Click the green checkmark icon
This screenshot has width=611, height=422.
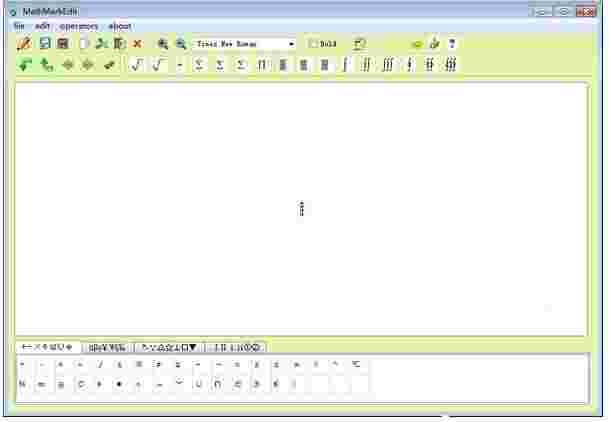click(109, 65)
